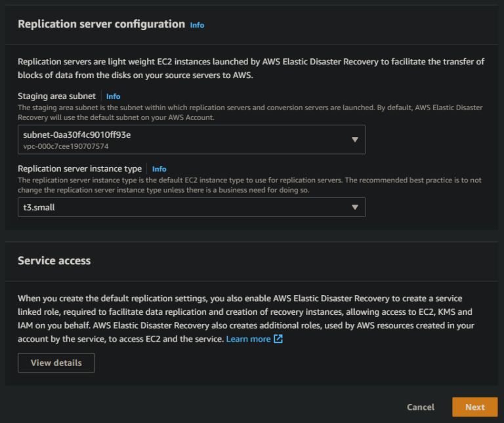Proceed with the orange Next button
504x423 pixels.
click(x=474, y=407)
